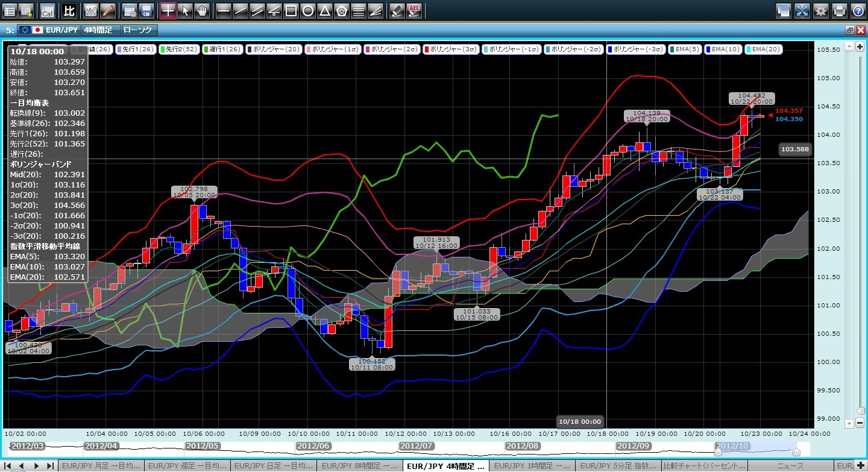
Task: Toggle the EMA(20) indicator legend
Action: (x=764, y=49)
